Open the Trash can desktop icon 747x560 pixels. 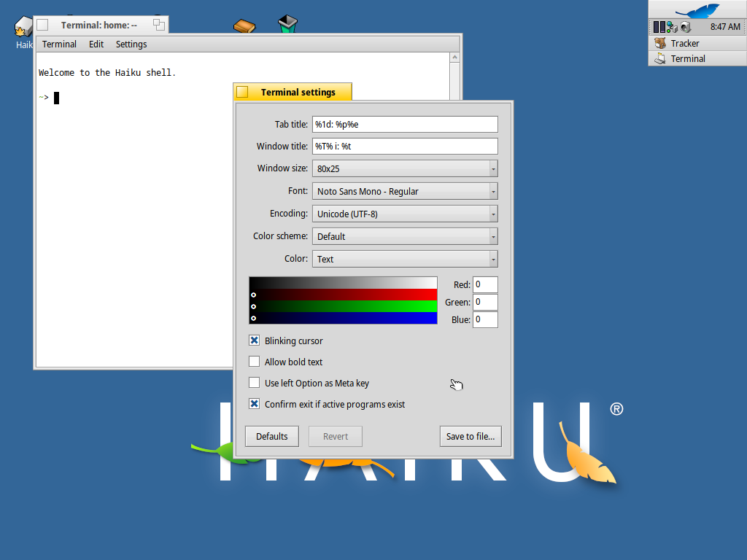click(x=287, y=24)
